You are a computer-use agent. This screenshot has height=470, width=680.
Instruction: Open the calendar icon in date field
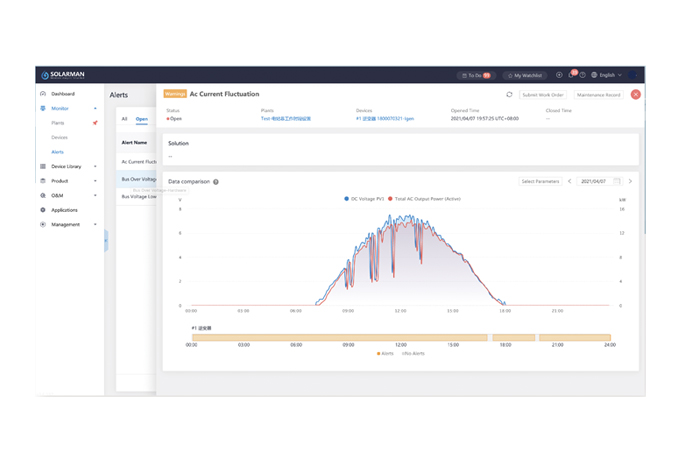click(x=617, y=181)
